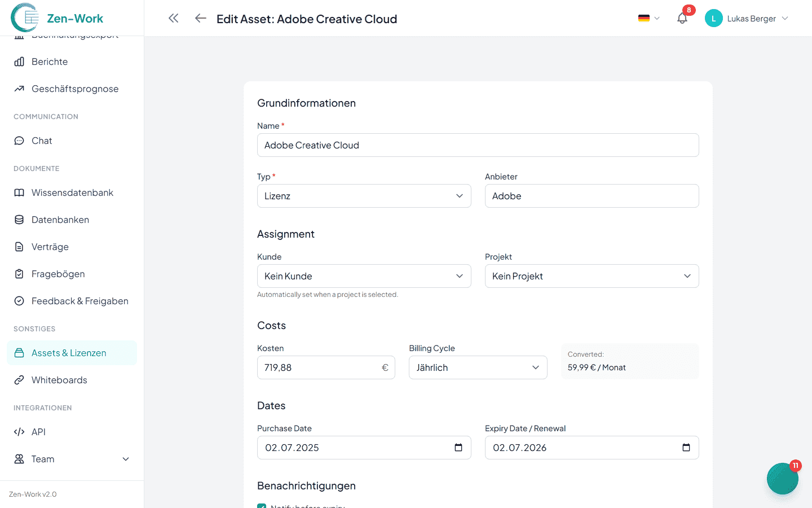The image size is (812, 508).
Task: Open the Purchase Date calendar picker
Action: [458, 448]
